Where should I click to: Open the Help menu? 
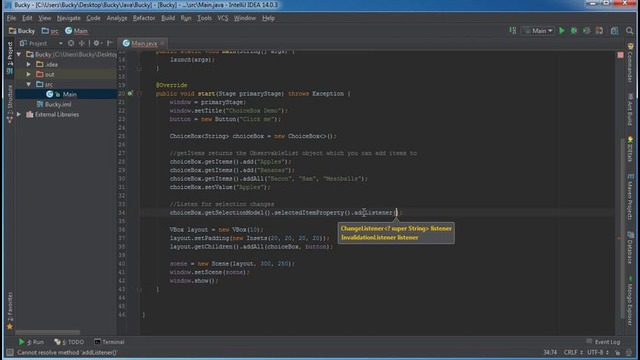(x=268, y=18)
